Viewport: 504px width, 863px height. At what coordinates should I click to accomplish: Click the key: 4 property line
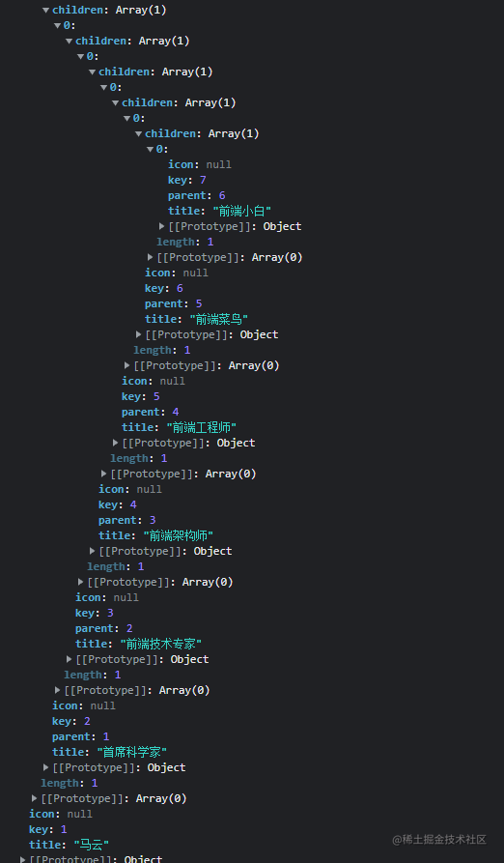click(x=118, y=504)
